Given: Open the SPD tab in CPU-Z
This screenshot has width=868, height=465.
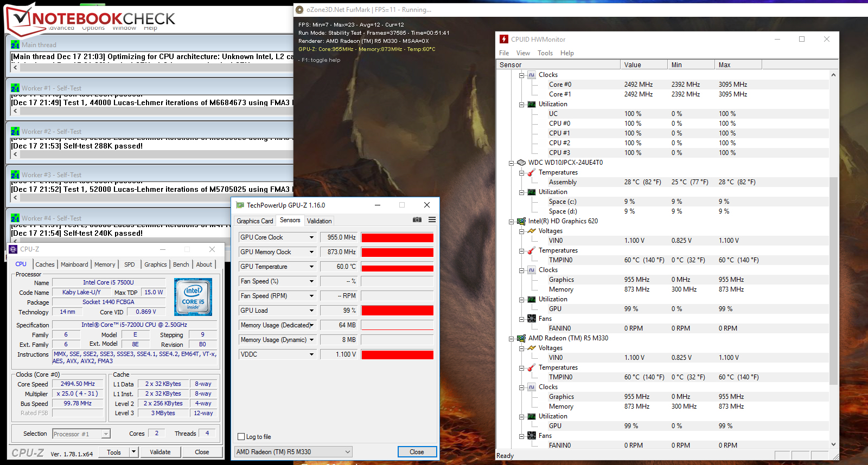Looking at the screenshot, I should pyautogui.click(x=130, y=264).
